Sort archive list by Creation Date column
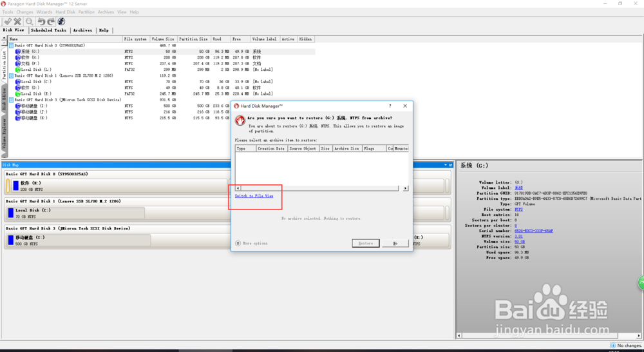Viewport: 644px width, 352px height. [272, 148]
